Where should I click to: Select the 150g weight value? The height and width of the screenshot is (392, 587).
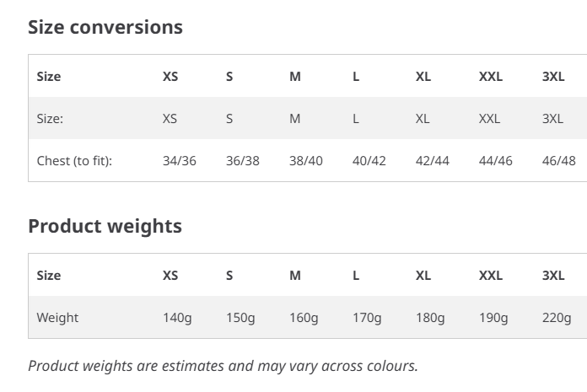pos(240,318)
